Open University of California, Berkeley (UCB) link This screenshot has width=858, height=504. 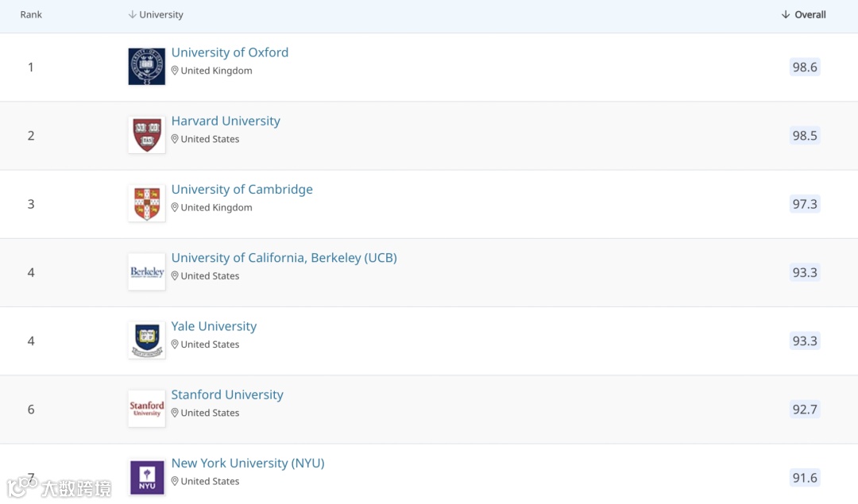[284, 258]
